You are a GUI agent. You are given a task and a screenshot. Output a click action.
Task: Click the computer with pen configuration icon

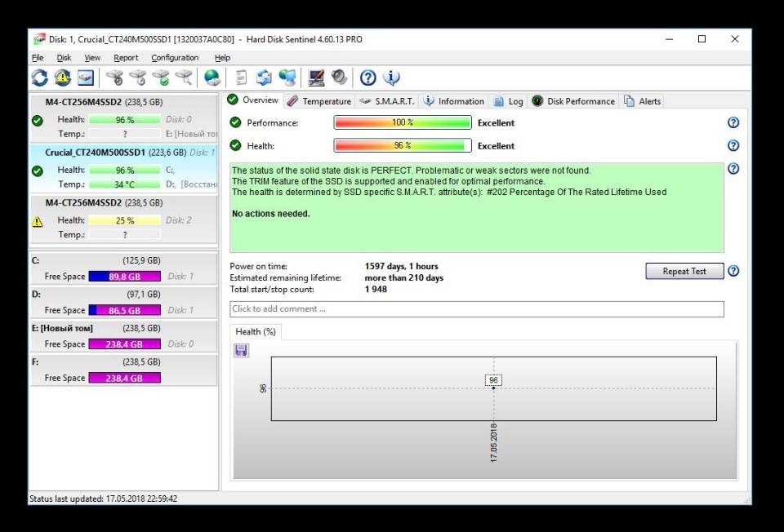(316, 78)
